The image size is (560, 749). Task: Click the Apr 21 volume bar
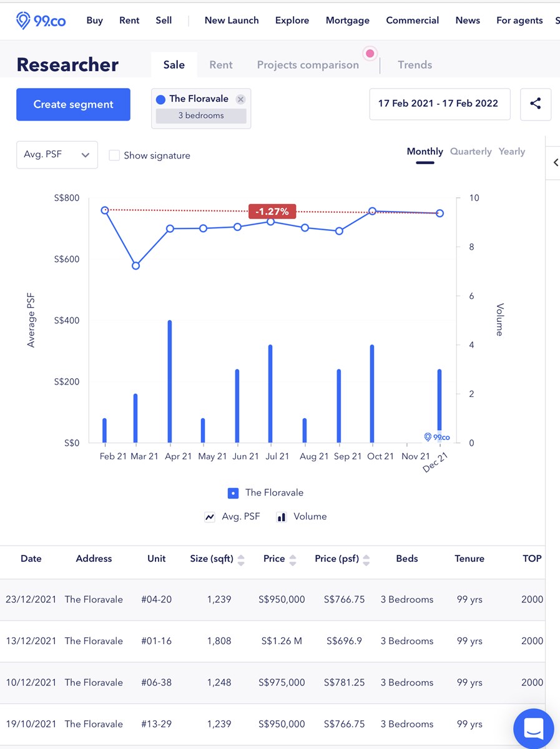pos(169,382)
